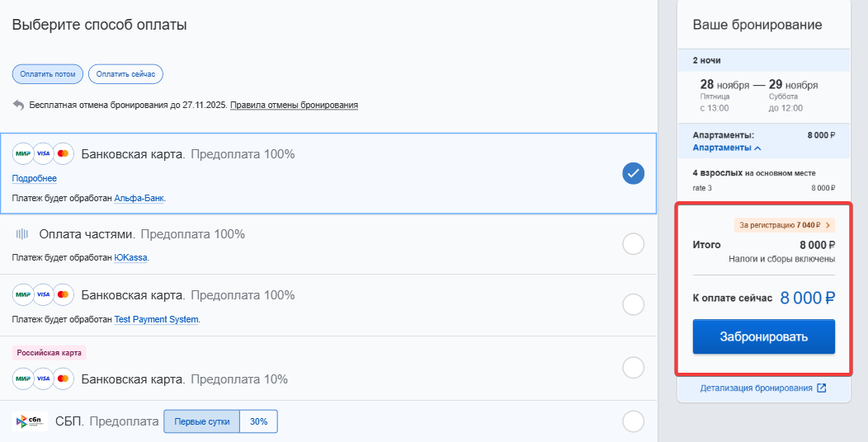Image resolution: width=868 pixels, height=442 pixels.
Task: Click Mastercard logo in 10% prepayment option
Action: (64, 379)
